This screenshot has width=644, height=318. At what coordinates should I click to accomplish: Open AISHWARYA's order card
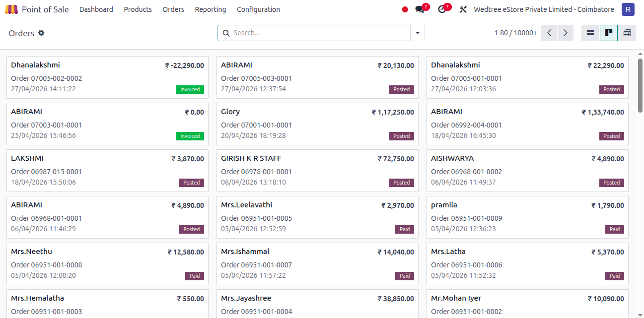click(x=527, y=171)
